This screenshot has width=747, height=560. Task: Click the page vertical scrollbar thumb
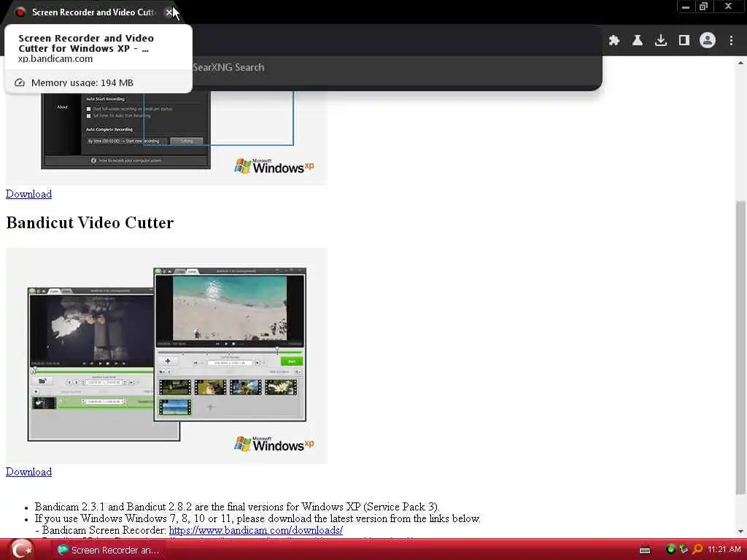click(x=741, y=348)
